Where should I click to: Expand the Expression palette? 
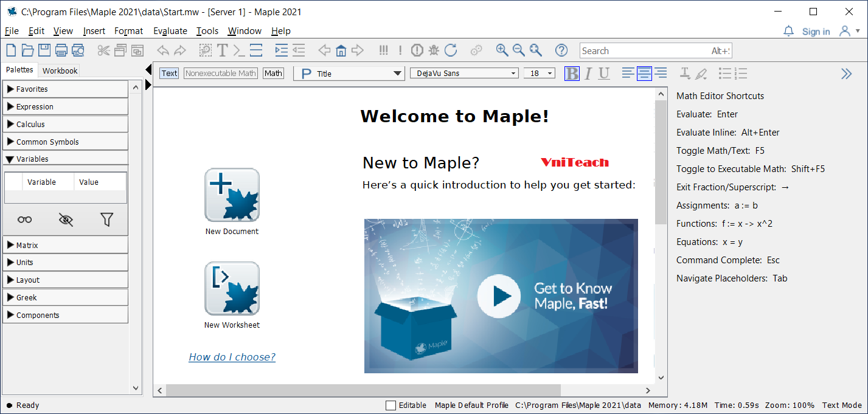[x=65, y=106]
